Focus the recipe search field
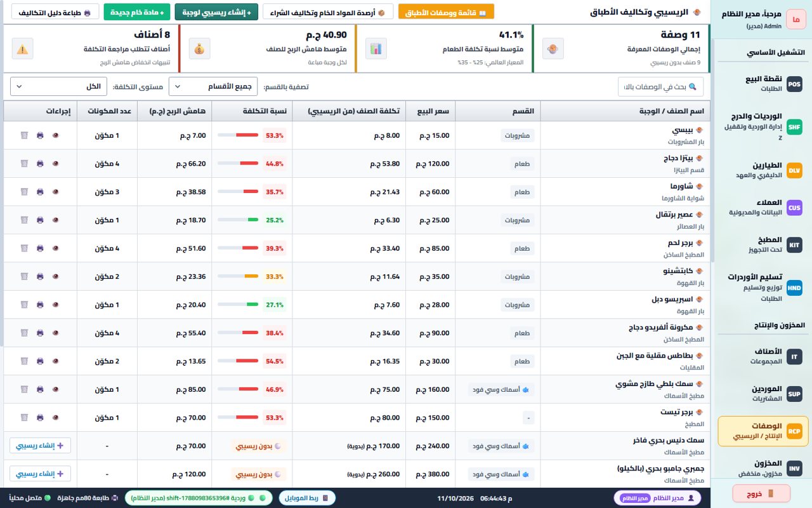812x508 pixels. 660,86
